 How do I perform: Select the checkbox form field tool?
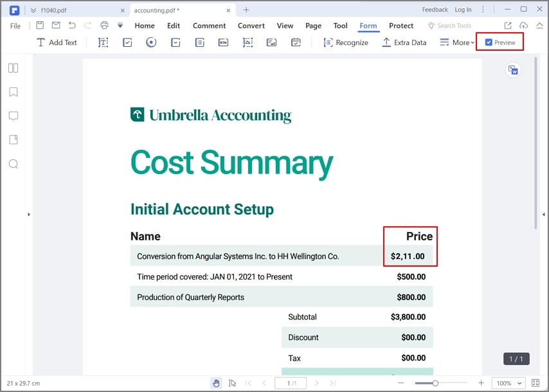coord(127,42)
